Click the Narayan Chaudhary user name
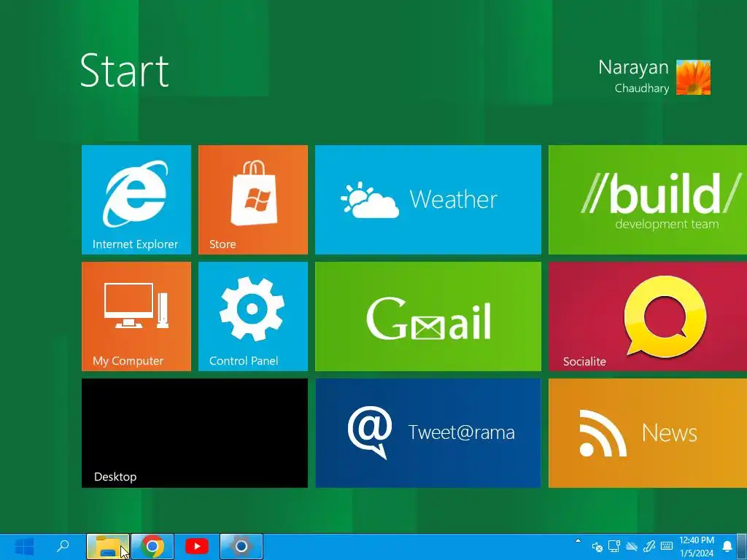Screen dimensions: 747x560 point(634,76)
